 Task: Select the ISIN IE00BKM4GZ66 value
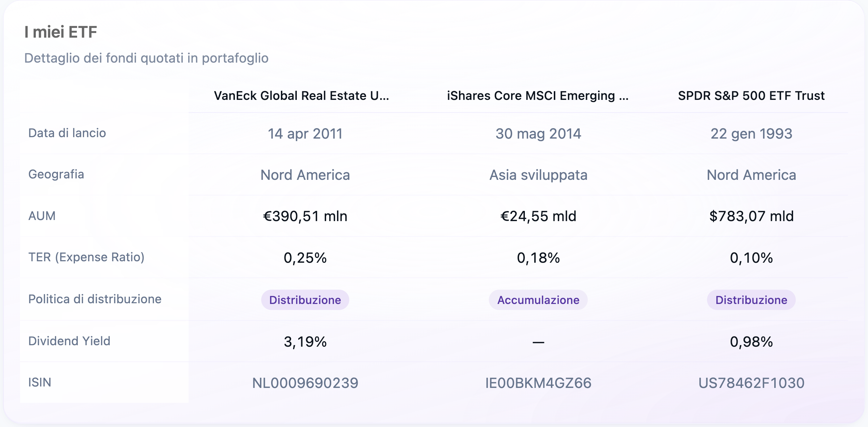[x=538, y=383]
